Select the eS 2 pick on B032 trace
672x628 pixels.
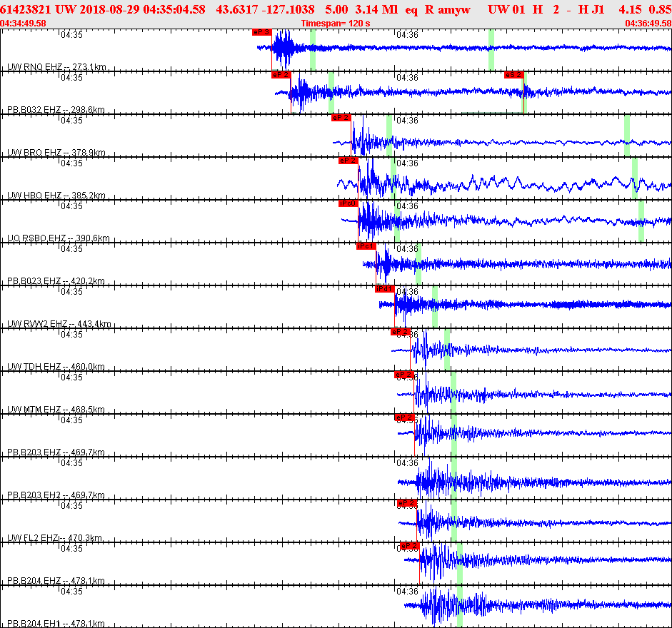[x=514, y=75]
